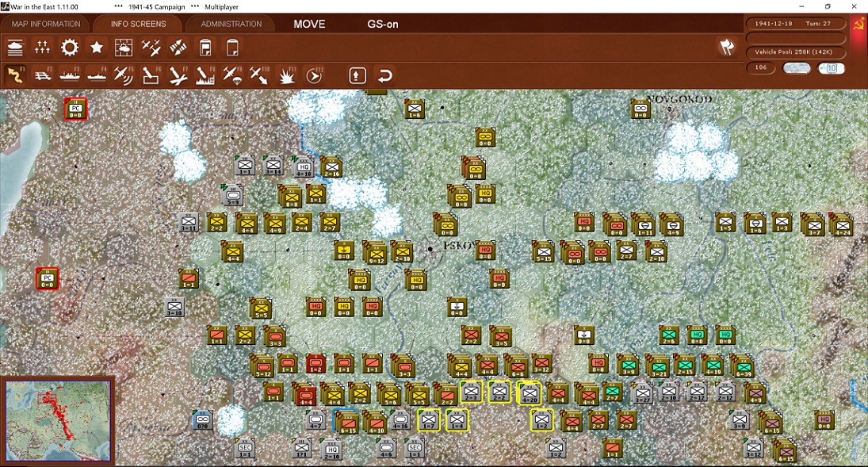Click the Soviet hammer and sickle flag
The width and height of the screenshot is (868, 467).
[859, 25]
